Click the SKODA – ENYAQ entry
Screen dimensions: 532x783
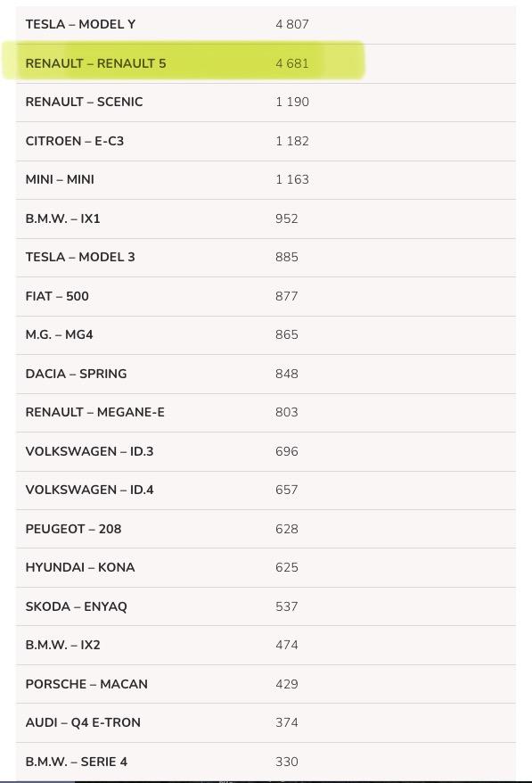coord(266,606)
